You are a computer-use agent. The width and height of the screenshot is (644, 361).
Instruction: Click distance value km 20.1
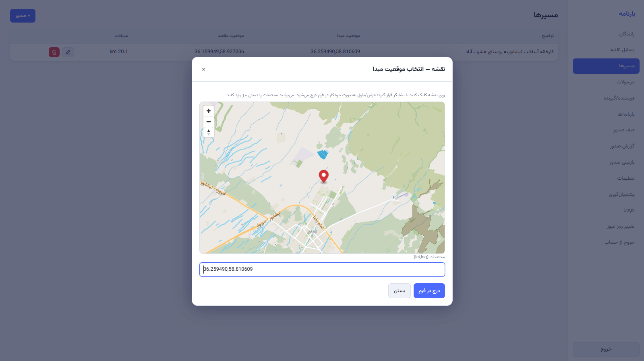point(118,52)
